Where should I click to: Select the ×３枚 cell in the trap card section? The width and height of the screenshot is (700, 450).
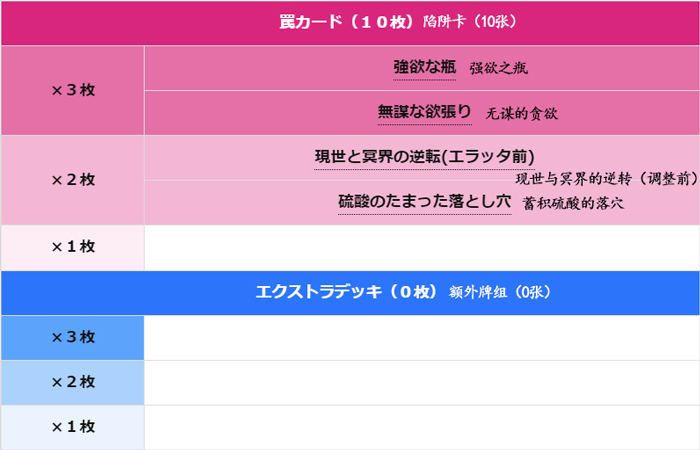(72, 90)
